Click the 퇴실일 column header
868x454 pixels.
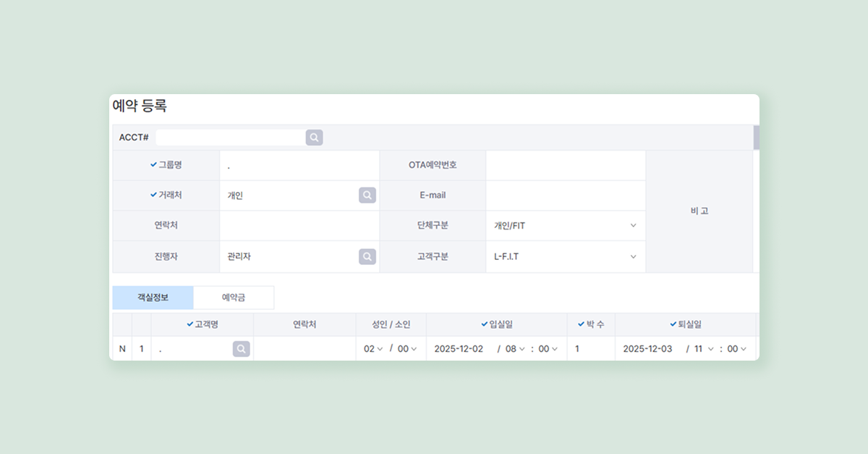(x=685, y=324)
